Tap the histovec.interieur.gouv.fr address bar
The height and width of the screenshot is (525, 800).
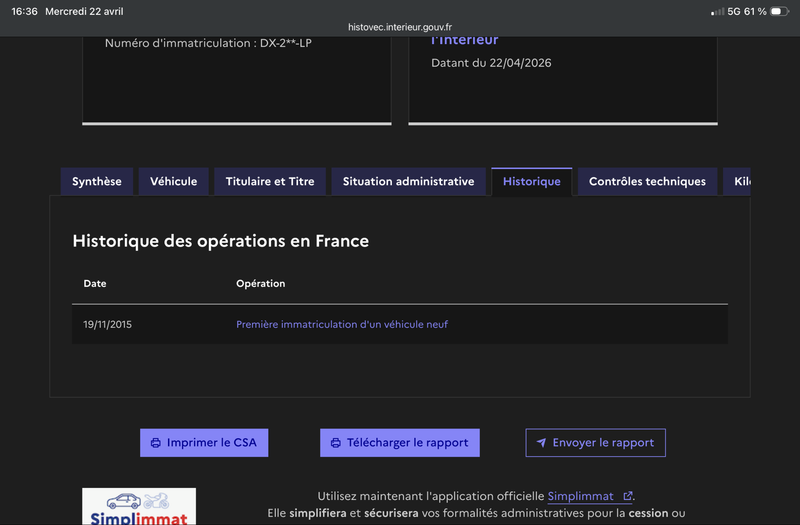[x=400, y=27]
